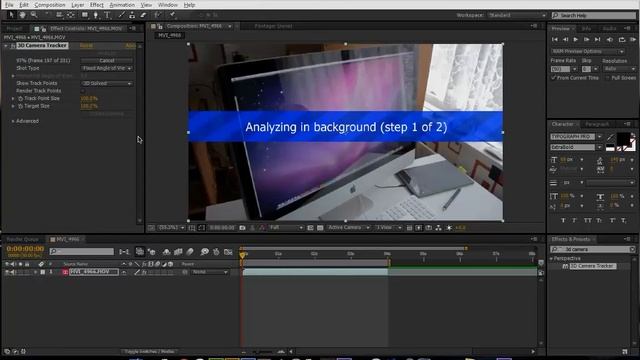
Task: Select the Pen tool
Action: point(96,15)
